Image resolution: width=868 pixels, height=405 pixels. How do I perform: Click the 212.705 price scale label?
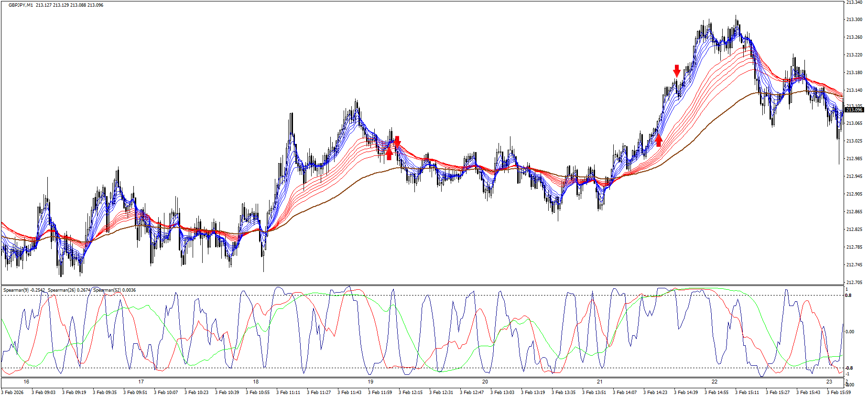tap(854, 283)
